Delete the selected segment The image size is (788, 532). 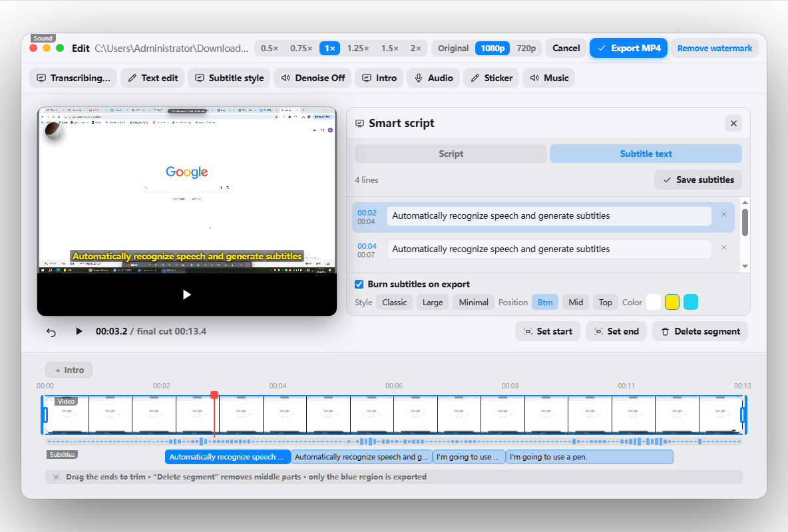point(700,332)
